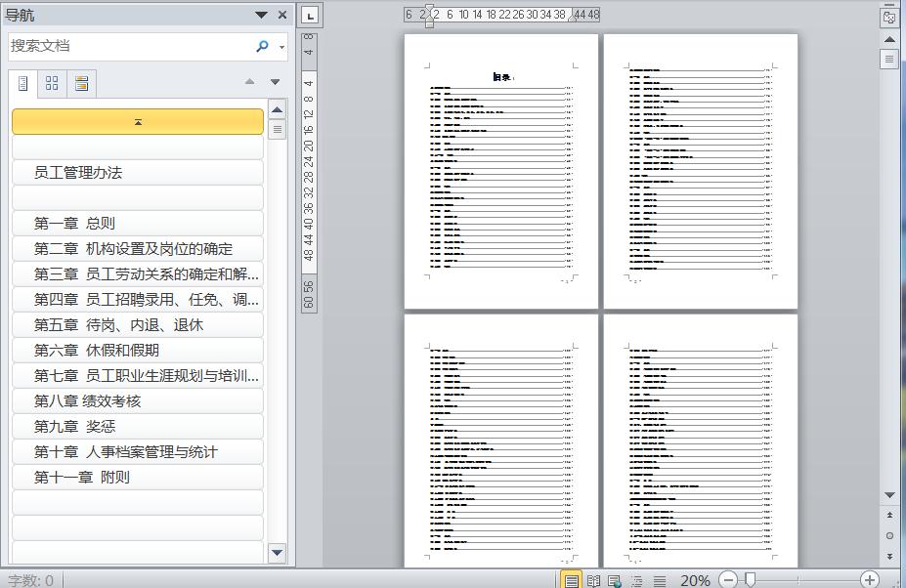Image resolution: width=906 pixels, height=588 pixels.
Task: Switch to Outline view
Action: 637,579
